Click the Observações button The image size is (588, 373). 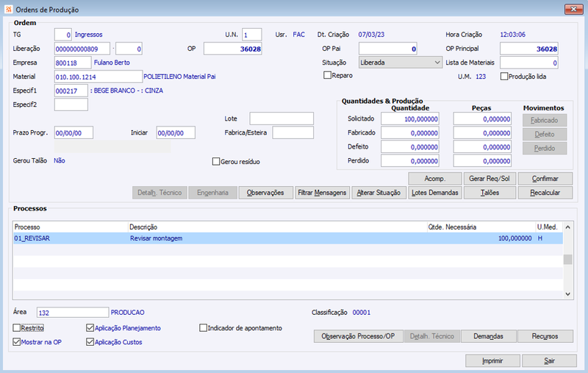(x=265, y=193)
